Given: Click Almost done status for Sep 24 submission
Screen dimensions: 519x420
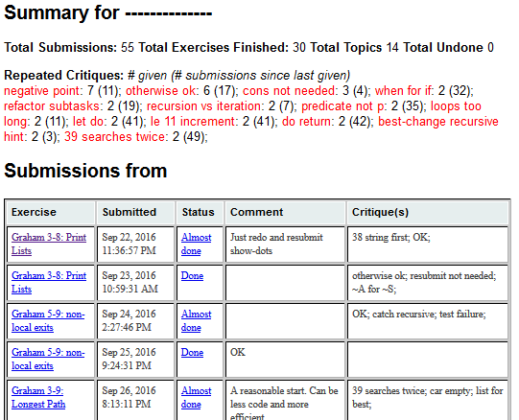Looking at the screenshot, I should 196,320.
